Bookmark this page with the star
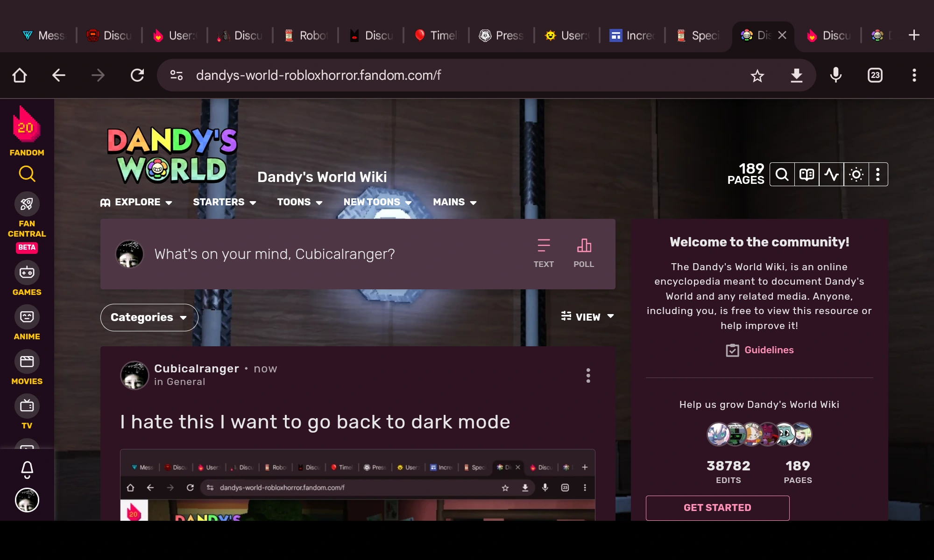934x560 pixels. pos(757,76)
